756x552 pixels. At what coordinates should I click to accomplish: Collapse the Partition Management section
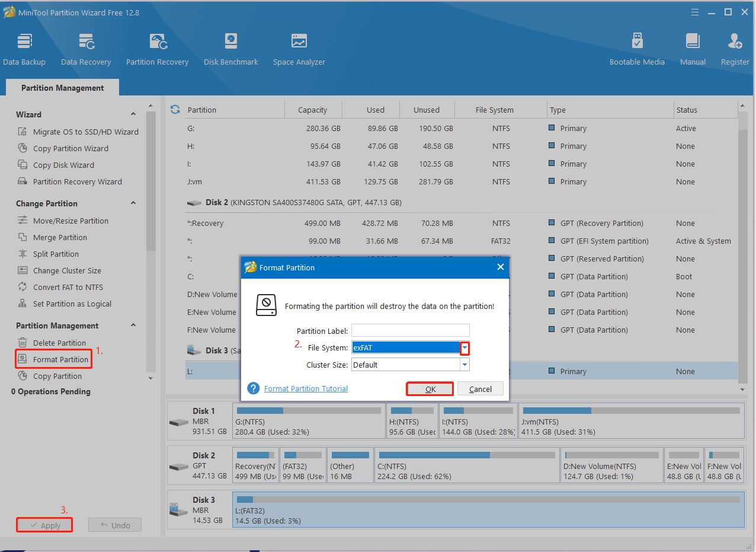point(133,326)
